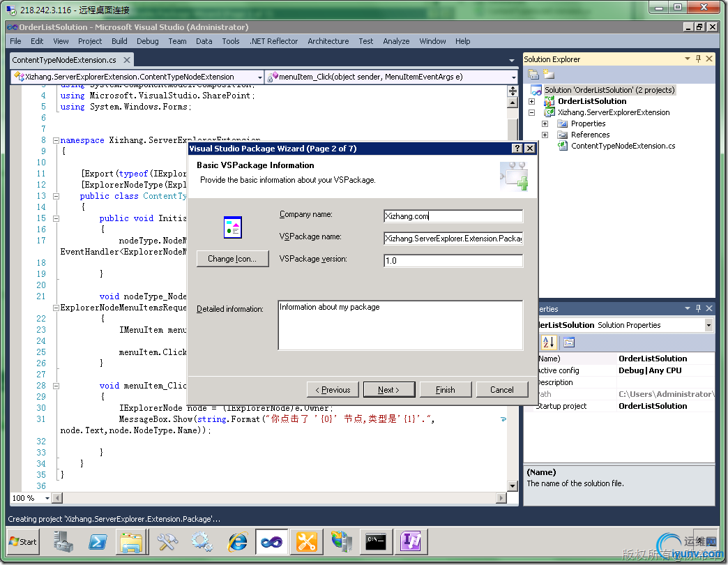Expand the References node
Image resolution: width=728 pixels, height=565 pixels.
545,135
